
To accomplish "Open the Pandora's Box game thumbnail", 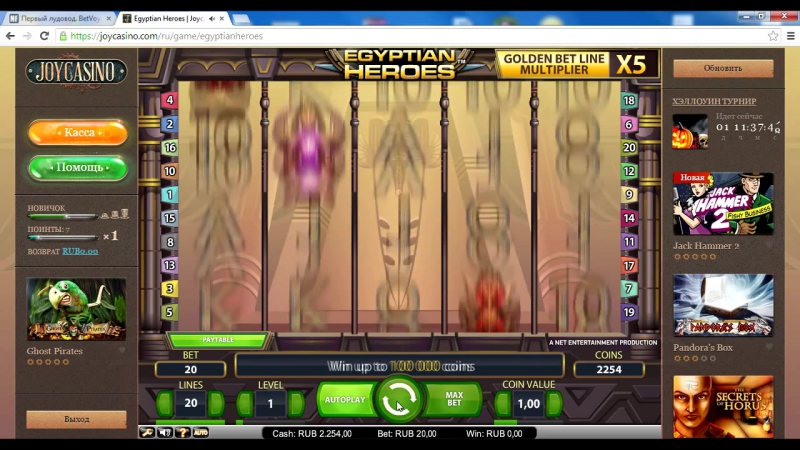I will tap(723, 306).
